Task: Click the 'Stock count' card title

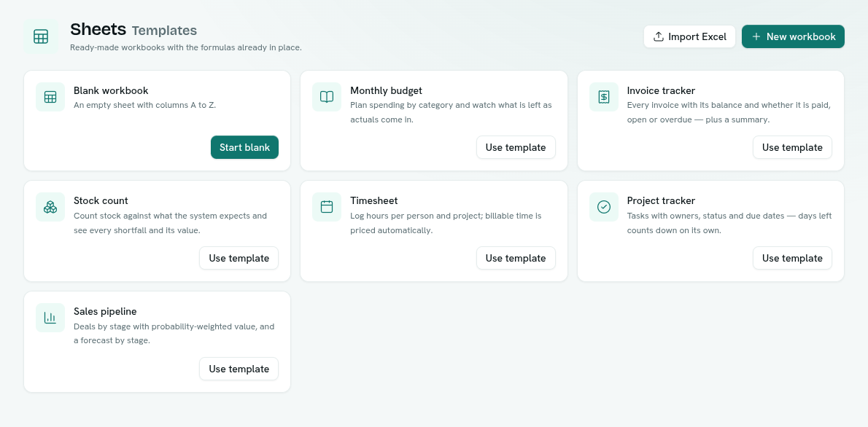Action: (x=101, y=201)
